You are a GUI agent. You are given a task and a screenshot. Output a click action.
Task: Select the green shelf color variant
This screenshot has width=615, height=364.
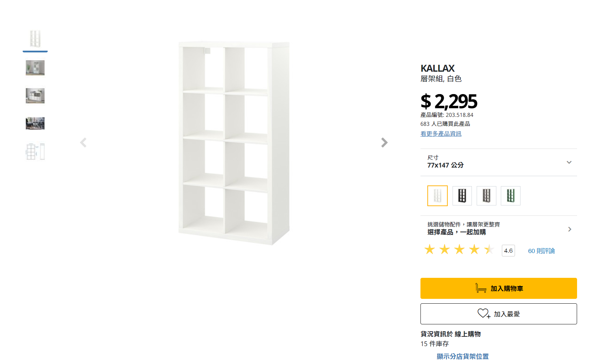click(510, 196)
